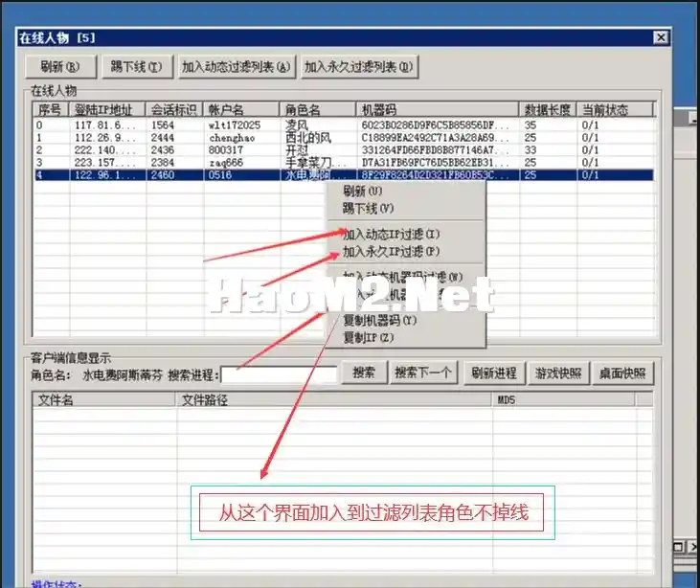Screen dimensions: 700x588
Task: Click session ID cell 2444
Action: [x=162, y=138]
